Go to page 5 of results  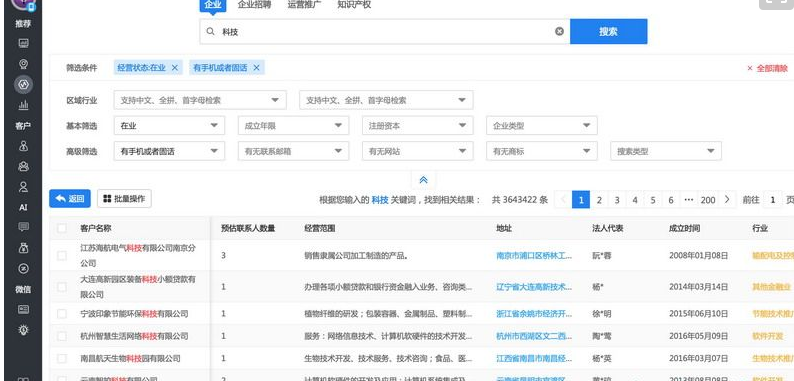[x=653, y=200]
